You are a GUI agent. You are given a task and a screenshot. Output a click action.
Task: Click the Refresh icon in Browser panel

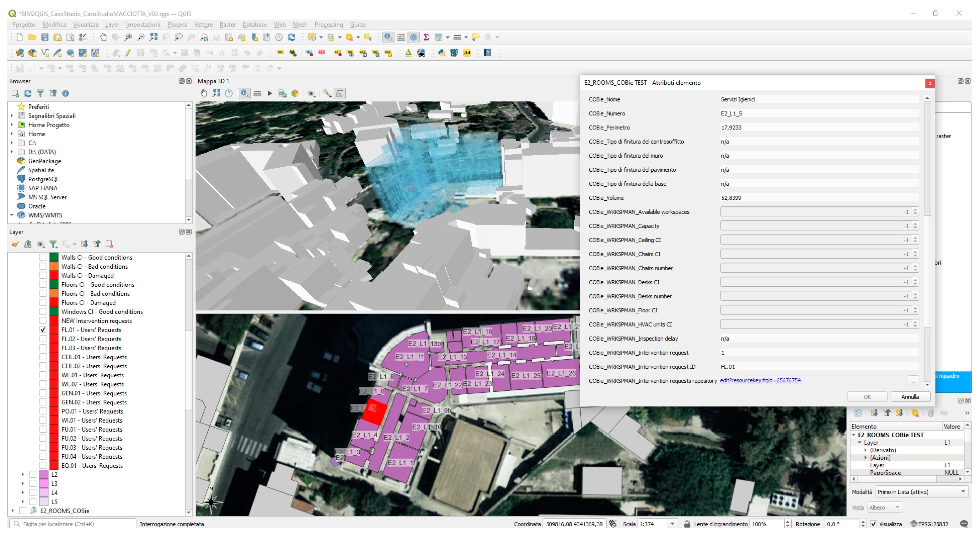[x=28, y=93]
